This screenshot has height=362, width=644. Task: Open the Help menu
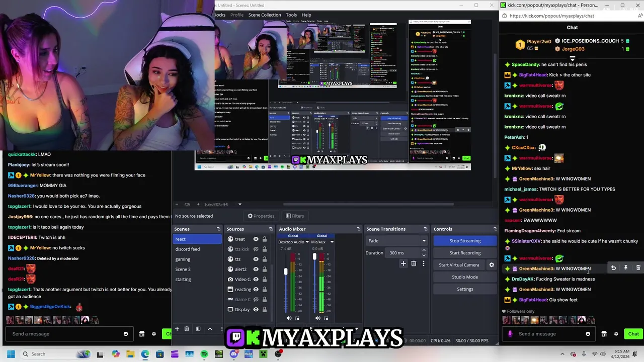click(x=306, y=15)
